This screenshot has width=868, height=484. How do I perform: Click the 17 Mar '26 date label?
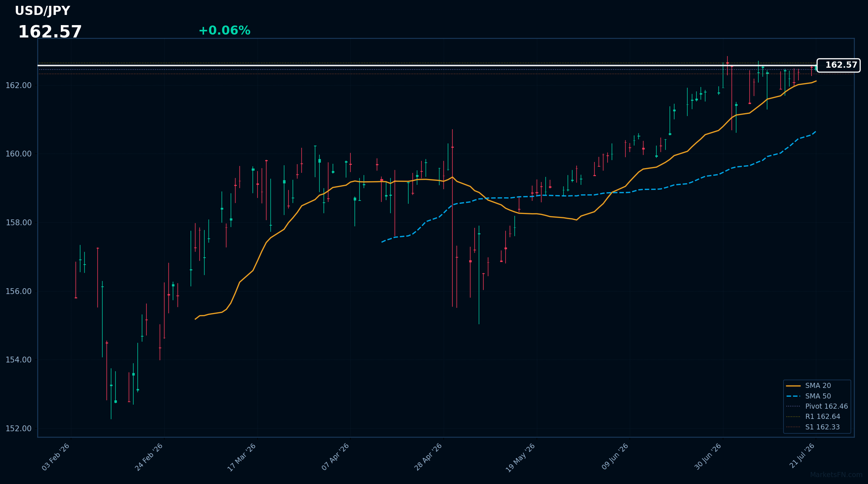242,457
